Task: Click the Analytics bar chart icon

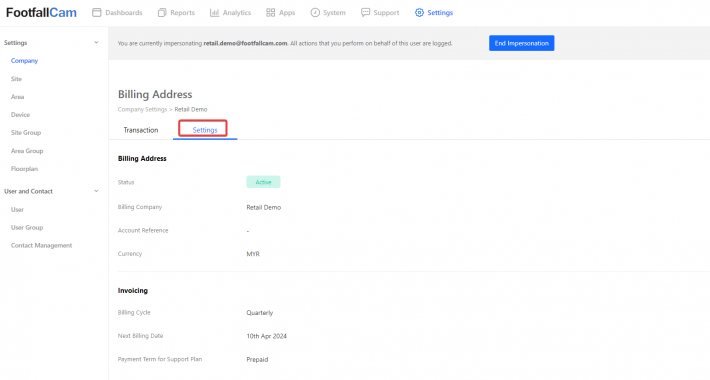Action: coord(214,13)
